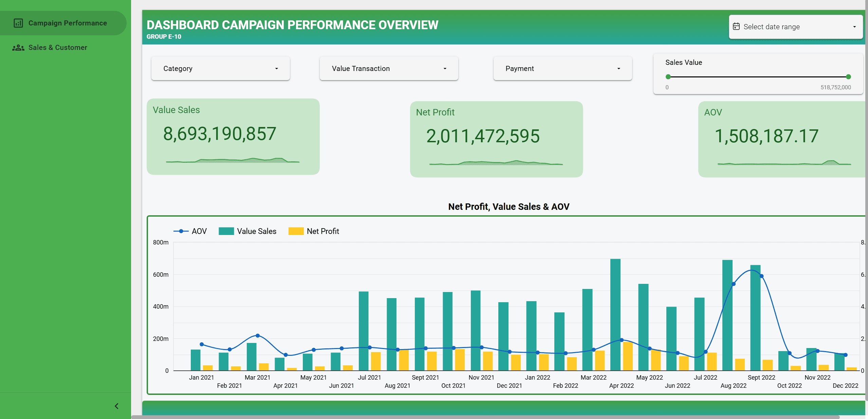This screenshot has height=419, width=868.
Task: Toggle the Value Sales series in legend
Action: 247,231
